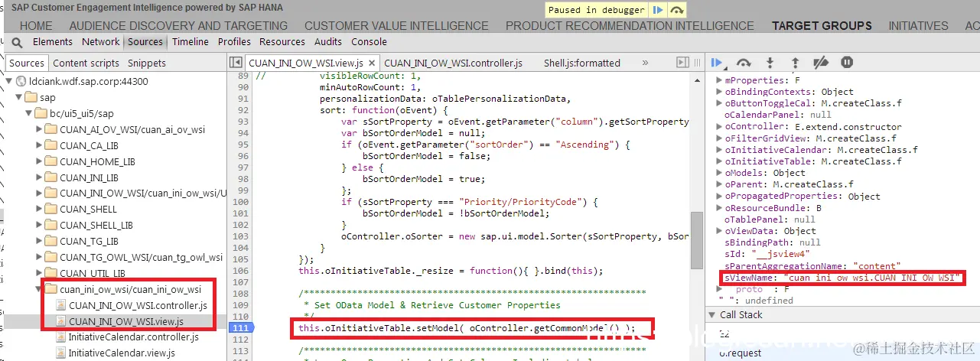Screen dimensions: 980x361
Task: Open the Snippets navigator tab
Action: pyautogui.click(x=147, y=63)
